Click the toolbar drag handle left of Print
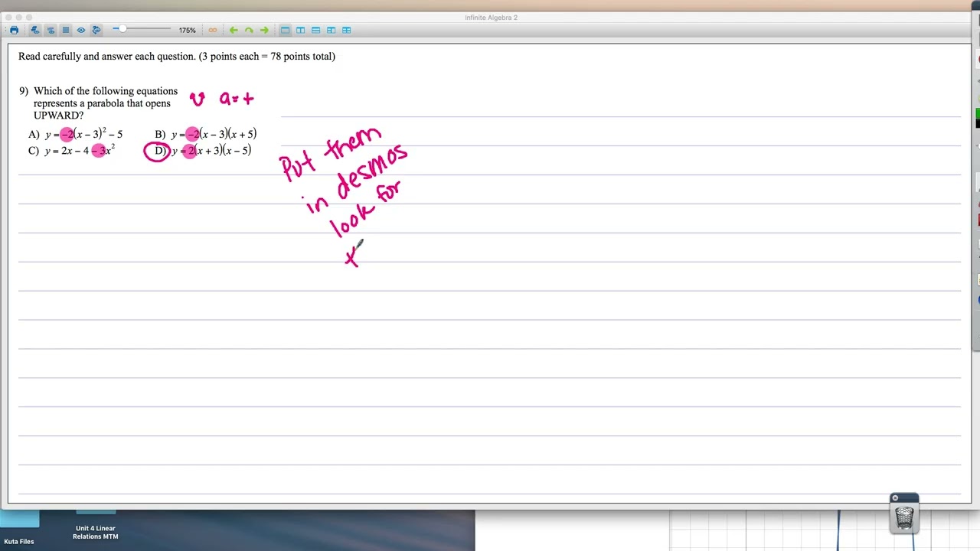 coord(4,31)
